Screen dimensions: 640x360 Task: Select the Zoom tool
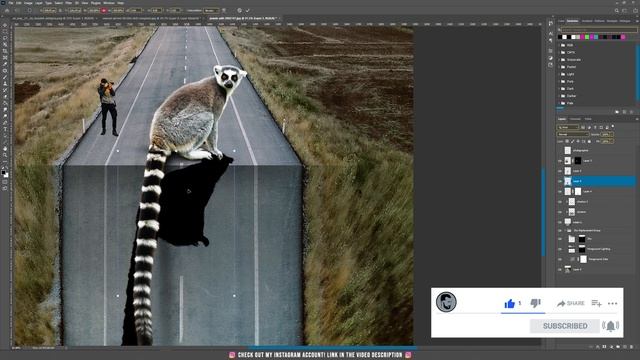[5, 155]
